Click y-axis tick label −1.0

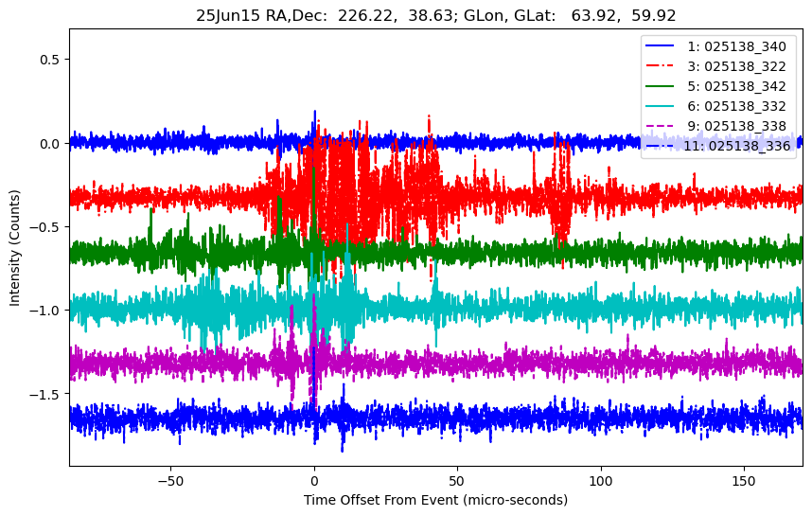pyautogui.click(x=46, y=311)
